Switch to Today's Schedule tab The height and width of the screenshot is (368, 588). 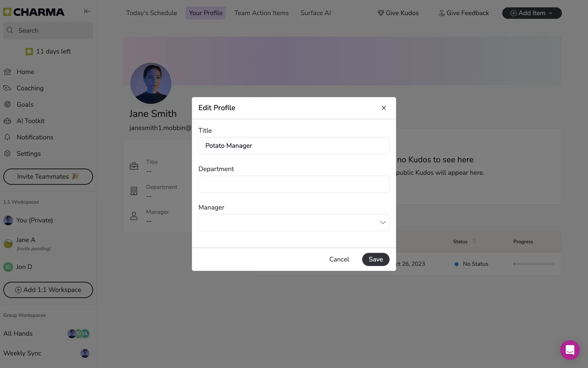pyautogui.click(x=152, y=13)
